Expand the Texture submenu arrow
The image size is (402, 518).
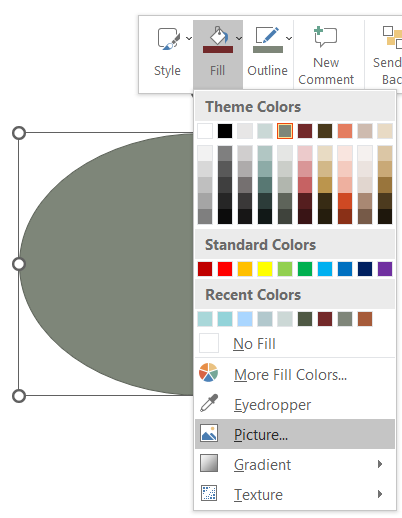[380, 494]
